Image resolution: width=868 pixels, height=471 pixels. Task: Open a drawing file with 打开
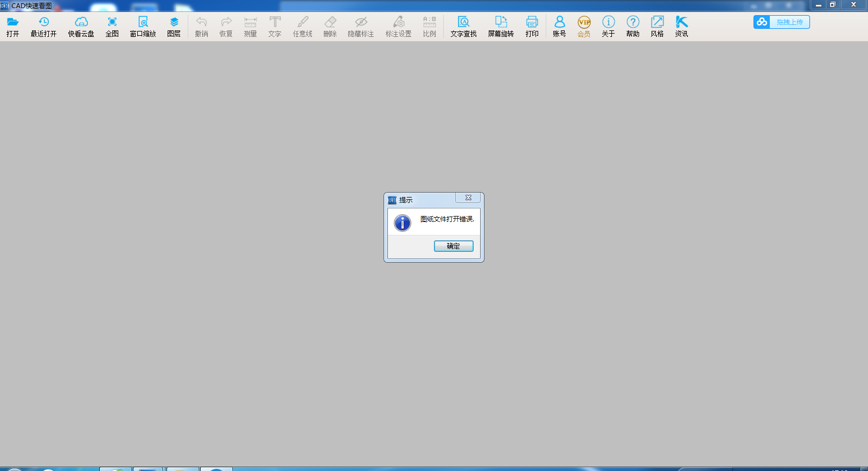pyautogui.click(x=13, y=27)
